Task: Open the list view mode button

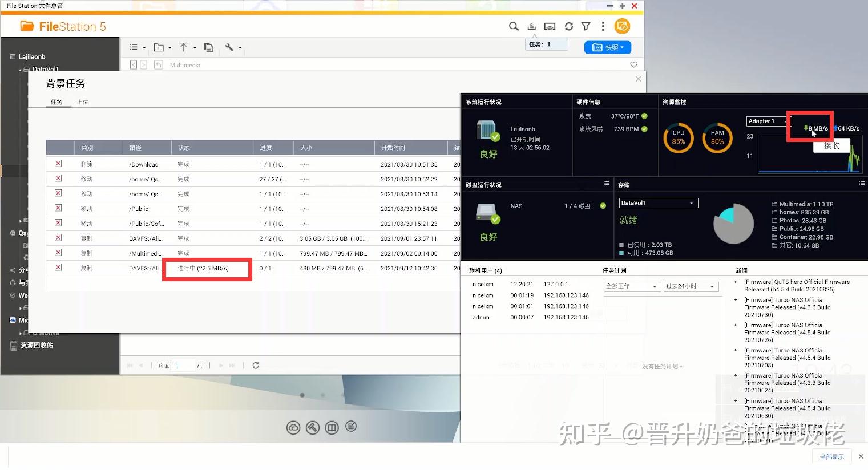Action: (134, 47)
